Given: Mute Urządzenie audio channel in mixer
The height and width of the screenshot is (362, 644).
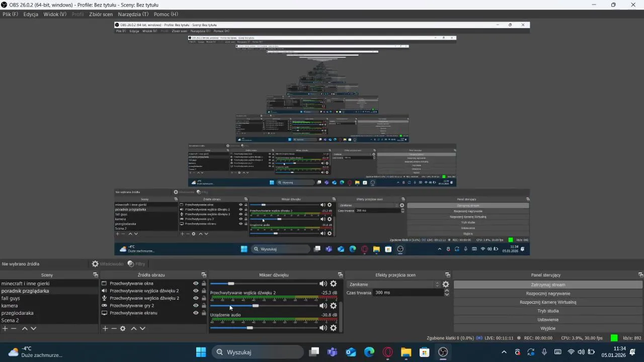Looking at the screenshot, I should (323, 328).
